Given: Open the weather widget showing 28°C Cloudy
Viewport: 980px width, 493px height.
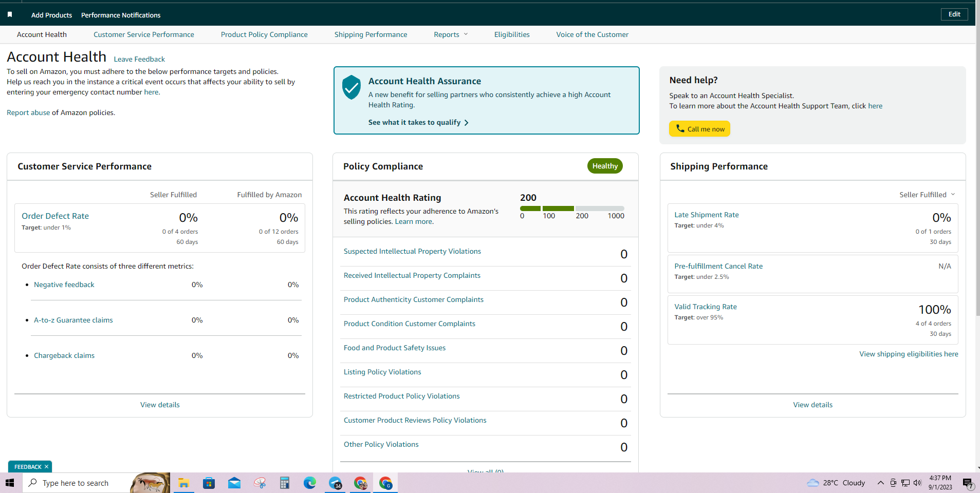Looking at the screenshot, I should [x=836, y=483].
